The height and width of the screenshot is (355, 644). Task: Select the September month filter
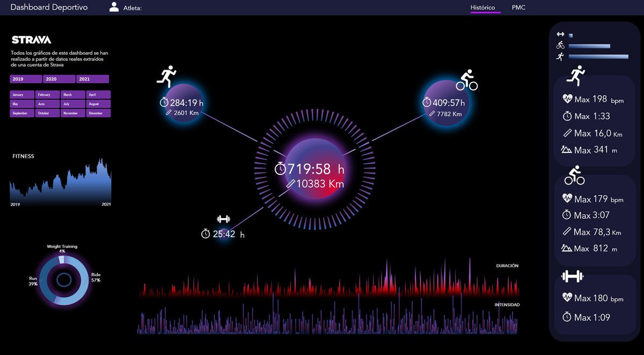(22, 113)
